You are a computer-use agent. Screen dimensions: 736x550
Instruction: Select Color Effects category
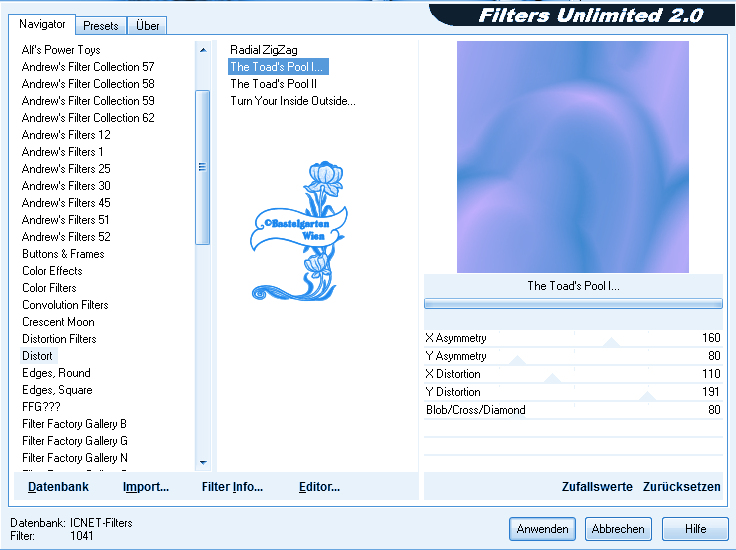52,271
